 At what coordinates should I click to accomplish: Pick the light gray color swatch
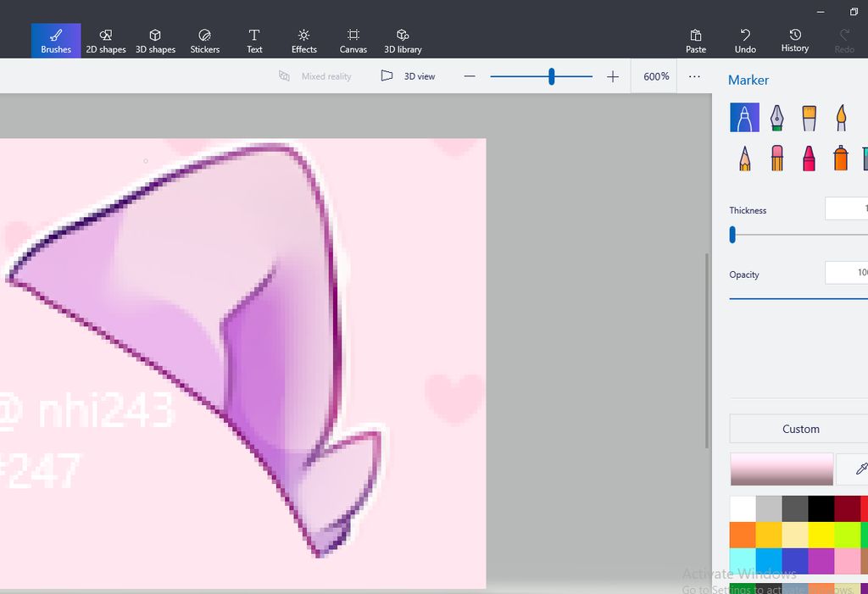coord(769,508)
